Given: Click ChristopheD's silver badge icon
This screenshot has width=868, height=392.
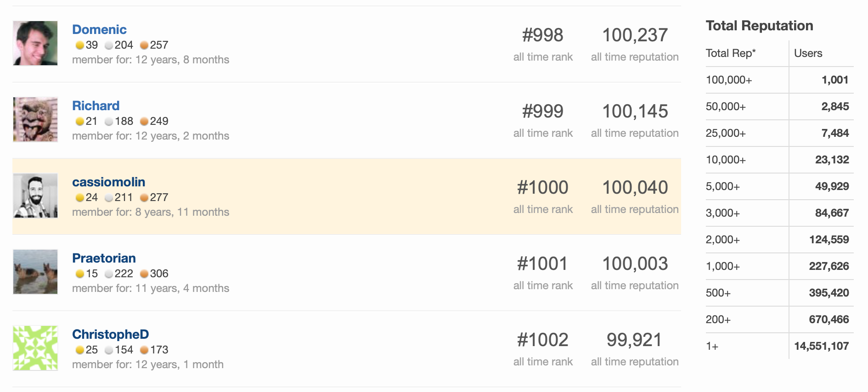Looking at the screenshot, I should [x=109, y=350].
